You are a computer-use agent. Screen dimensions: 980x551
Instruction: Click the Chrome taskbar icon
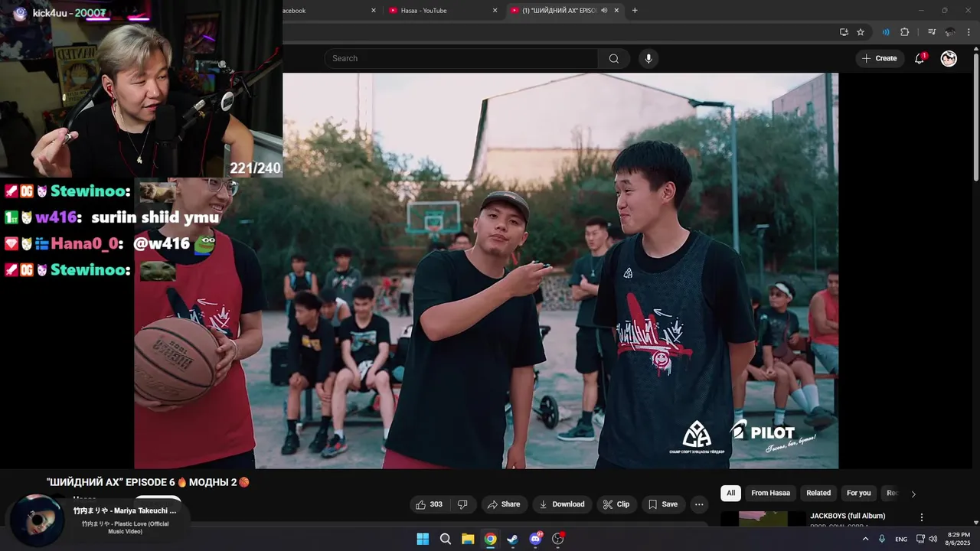click(x=490, y=539)
